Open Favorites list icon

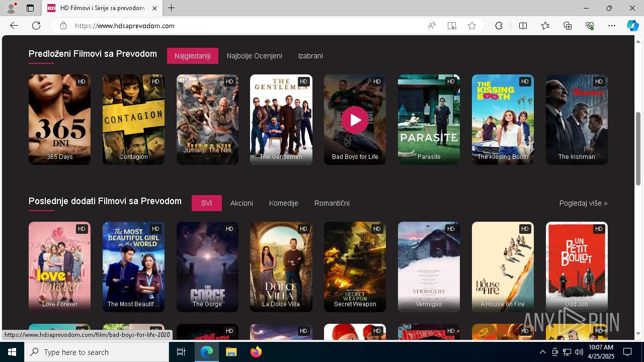(545, 26)
